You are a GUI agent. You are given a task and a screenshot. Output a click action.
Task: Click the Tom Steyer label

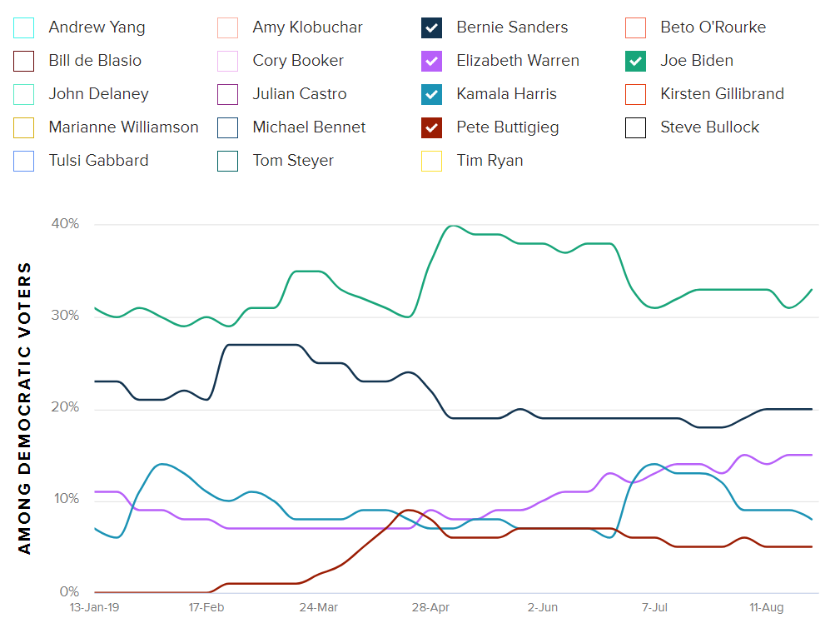coord(293,161)
